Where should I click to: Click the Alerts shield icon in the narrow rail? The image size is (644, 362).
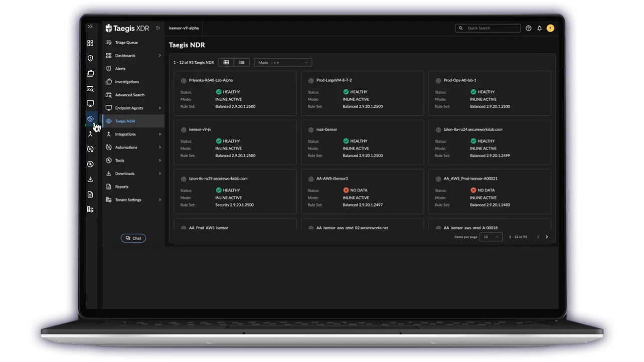(x=90, y=58)
